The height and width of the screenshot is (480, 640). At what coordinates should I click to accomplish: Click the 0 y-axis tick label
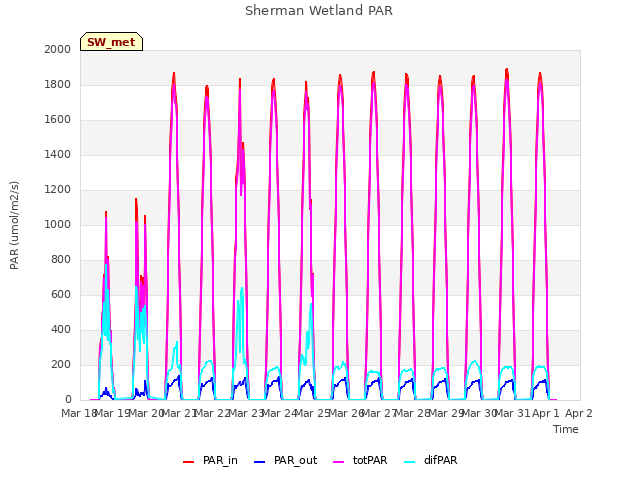tap(68, 400)
